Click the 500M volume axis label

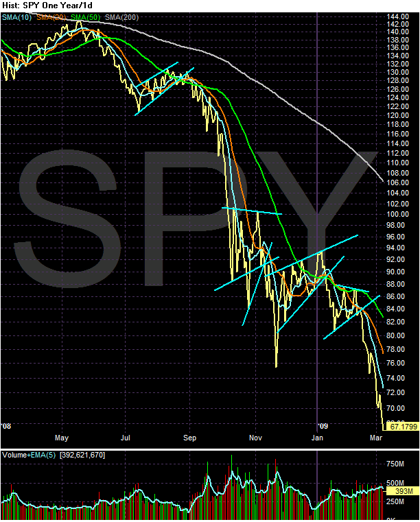(x=395, y=483)
